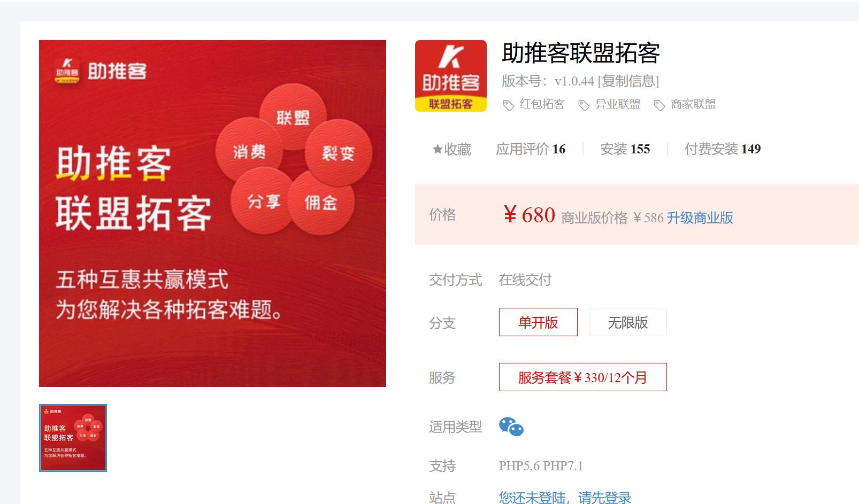Choose the 服务套餐 ¥330/12个月 option

pyautogui.click(x=583, y=377)
